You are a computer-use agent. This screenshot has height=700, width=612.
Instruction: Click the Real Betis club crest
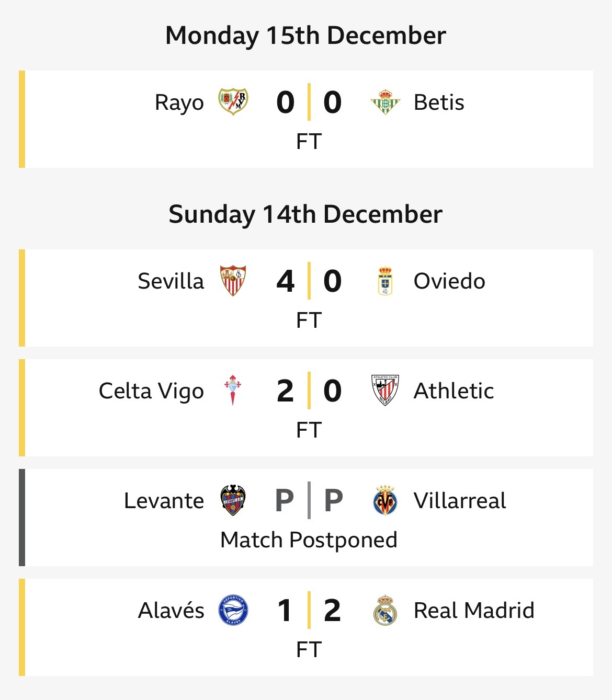click(x=385, y=102)
